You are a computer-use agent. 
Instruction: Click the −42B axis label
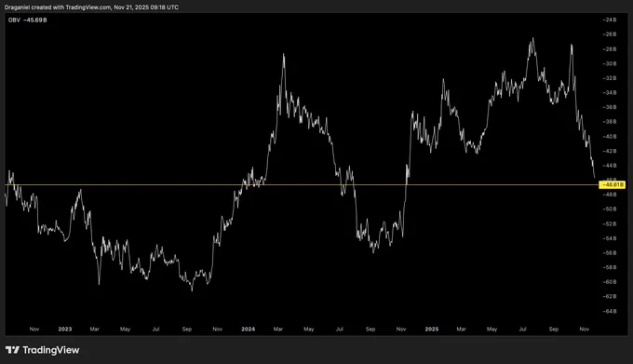(x=610, y=151)
